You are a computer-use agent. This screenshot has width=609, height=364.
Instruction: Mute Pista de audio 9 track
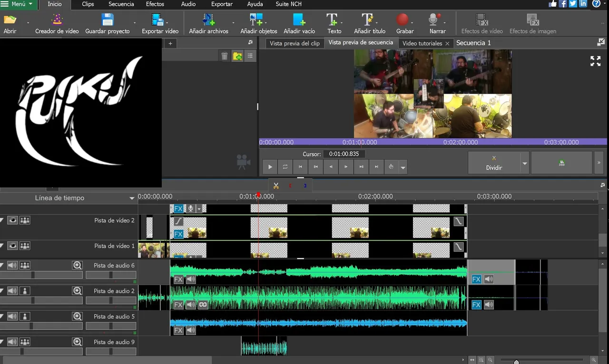click(12, 342)
